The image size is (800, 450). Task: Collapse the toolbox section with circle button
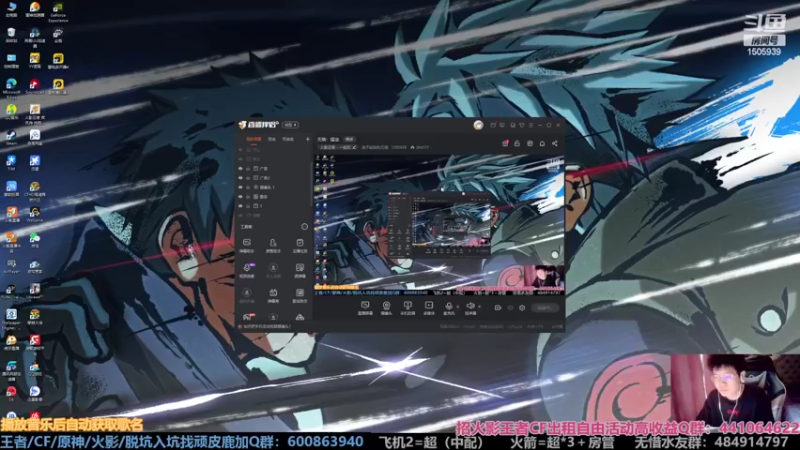[305, 227]
